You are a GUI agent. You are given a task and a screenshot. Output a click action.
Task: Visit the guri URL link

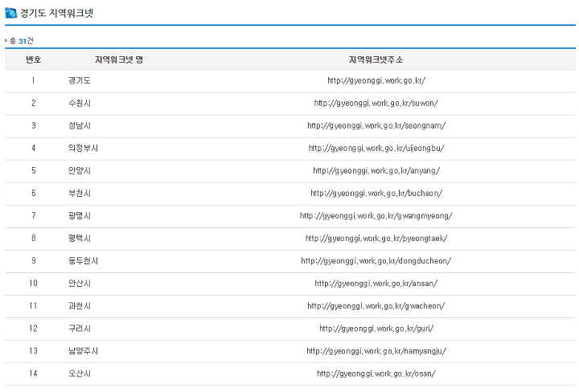pos(376,329)
